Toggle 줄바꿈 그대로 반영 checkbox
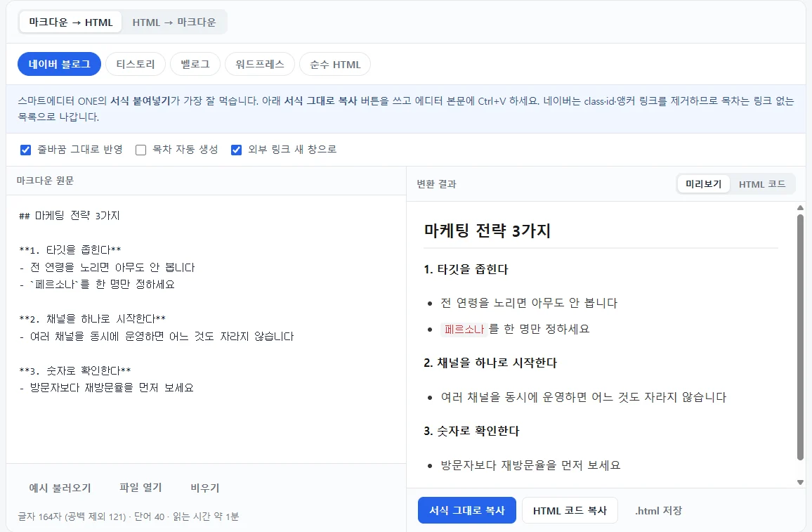The image size is (812, 532). pos(25,150)
